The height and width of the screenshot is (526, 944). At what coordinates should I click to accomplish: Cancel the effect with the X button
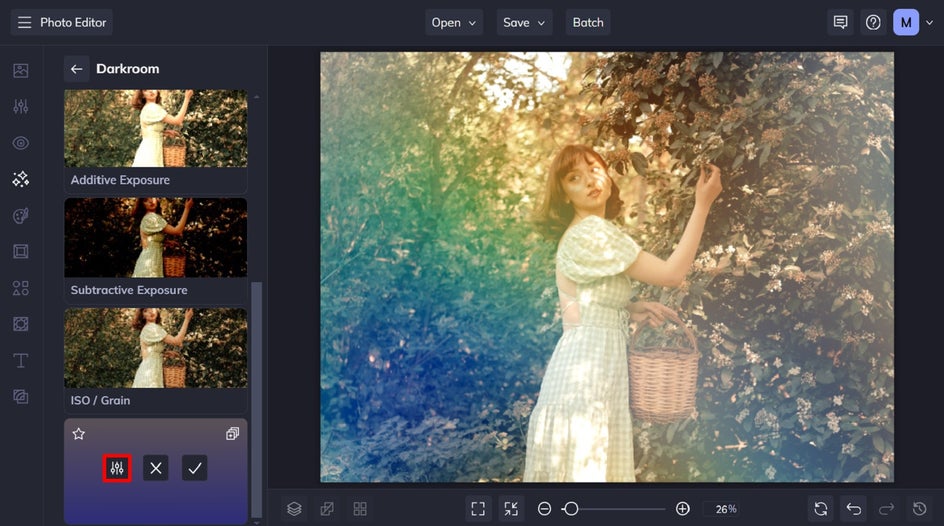(x=155, y=468)
